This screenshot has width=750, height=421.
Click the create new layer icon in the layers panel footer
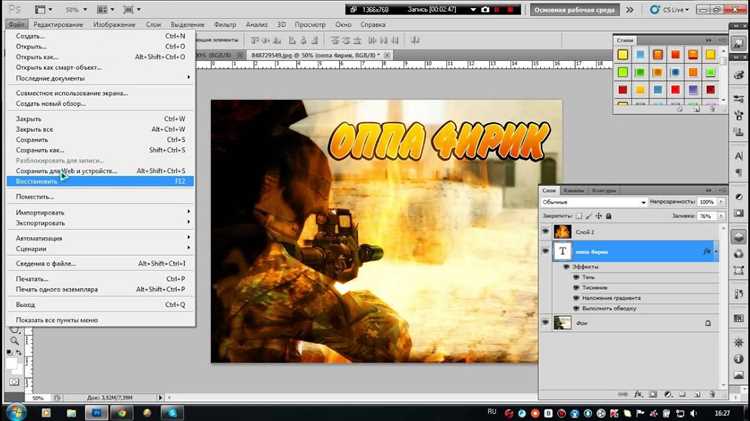click(697, 394)
